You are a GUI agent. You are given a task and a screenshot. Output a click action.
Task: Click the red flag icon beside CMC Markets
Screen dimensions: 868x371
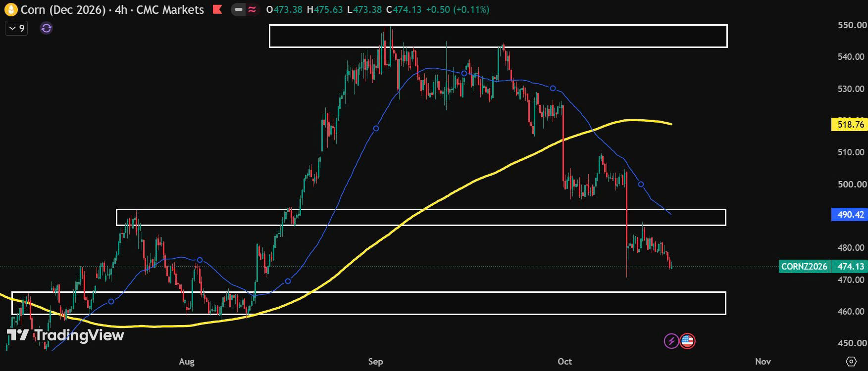tap(217, 9)
